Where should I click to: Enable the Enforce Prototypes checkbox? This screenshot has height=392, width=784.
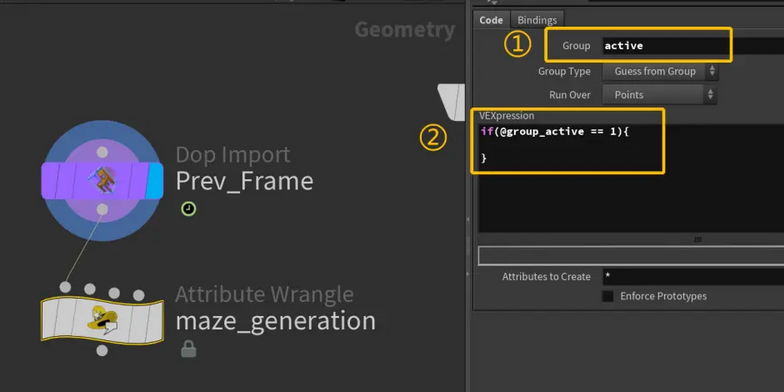tap(608, 296)
